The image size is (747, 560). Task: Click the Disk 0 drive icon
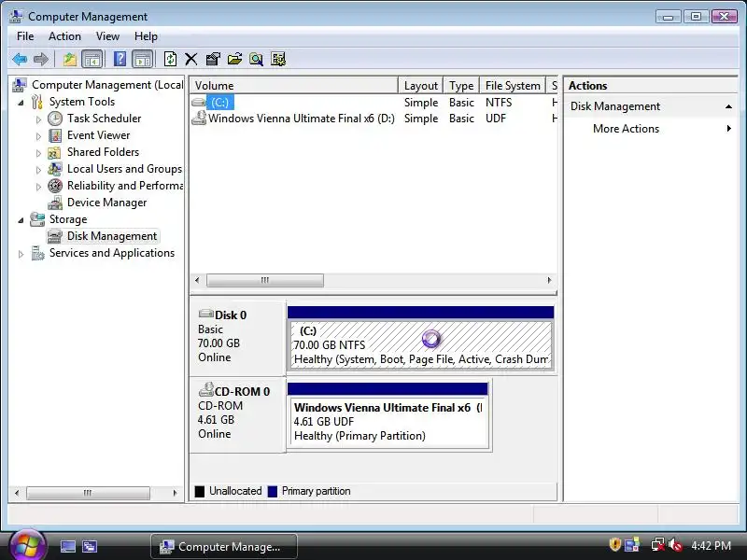205,314
